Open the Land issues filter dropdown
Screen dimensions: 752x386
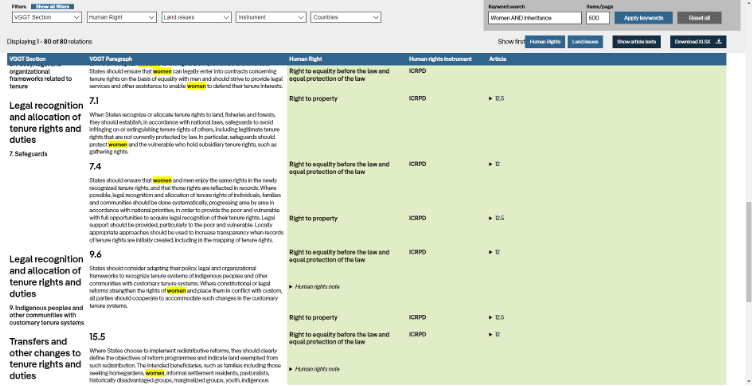(196, 17)
